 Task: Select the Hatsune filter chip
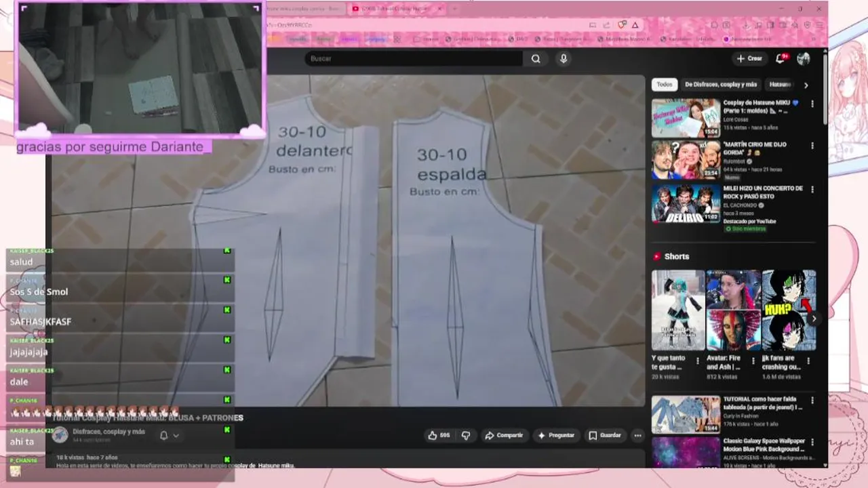coord(781,85)
